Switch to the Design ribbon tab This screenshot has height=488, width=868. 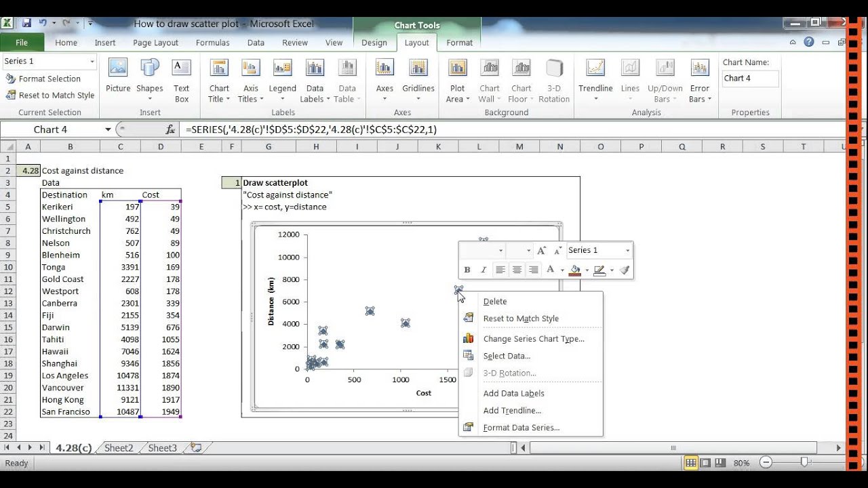pos(374,42)
